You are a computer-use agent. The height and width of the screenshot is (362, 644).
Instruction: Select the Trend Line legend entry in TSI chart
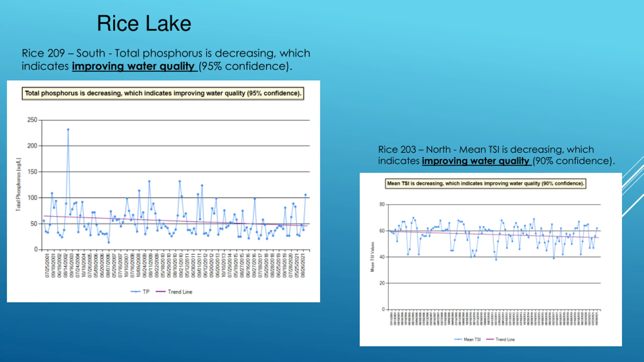point(500,339)
